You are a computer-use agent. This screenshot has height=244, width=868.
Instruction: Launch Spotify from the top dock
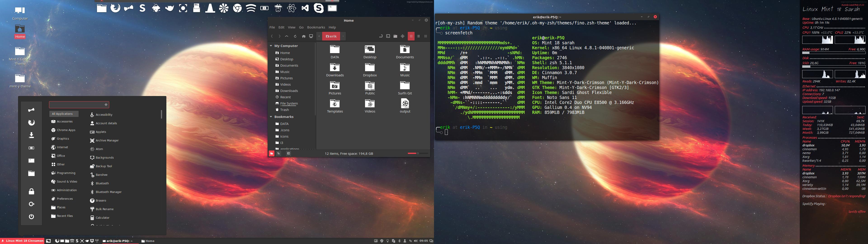(x=251, y=8)
